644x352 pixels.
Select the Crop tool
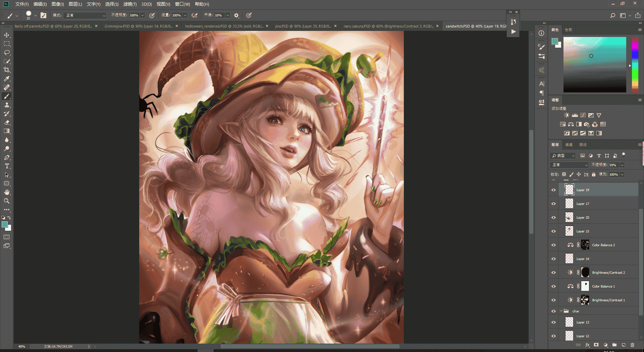click(7, 70)
